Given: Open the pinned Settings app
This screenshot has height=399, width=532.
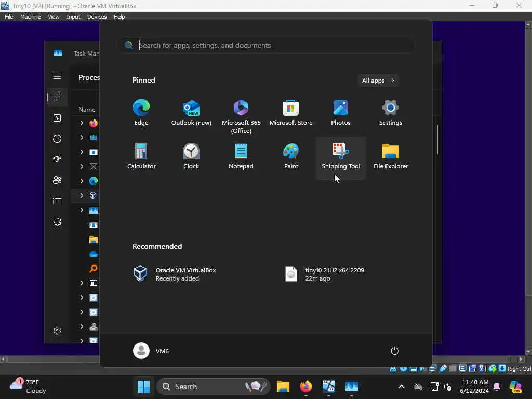Looking at the screenshot, I should coord(391,113).
